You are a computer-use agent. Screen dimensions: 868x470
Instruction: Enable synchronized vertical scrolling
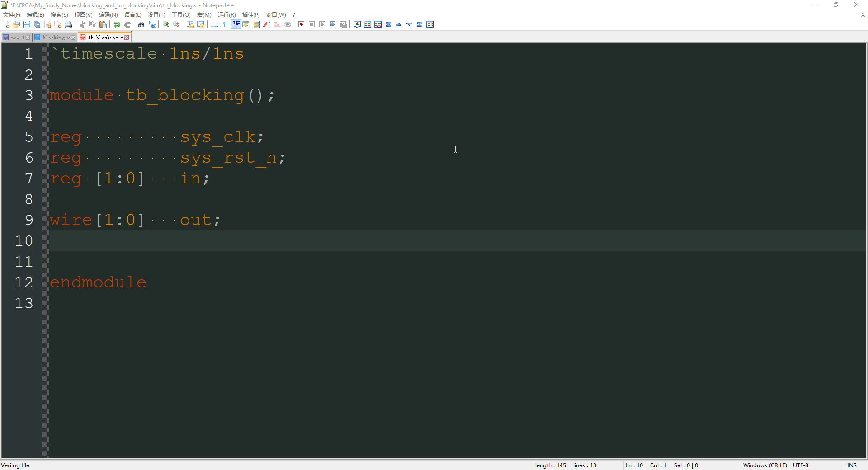[191, 24]
